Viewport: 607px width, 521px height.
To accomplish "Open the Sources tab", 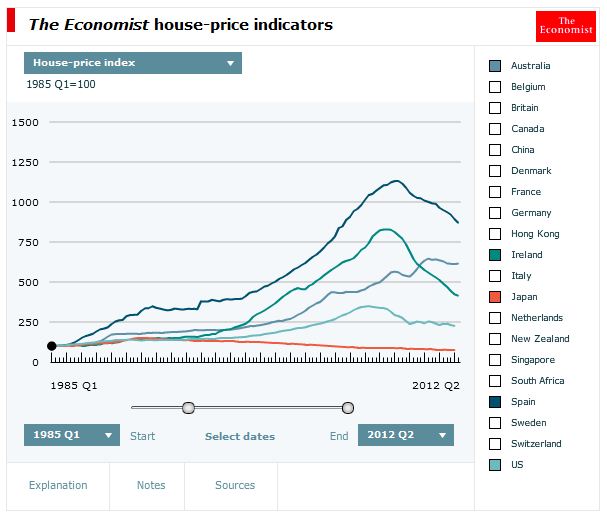I will tap(235, 485).
